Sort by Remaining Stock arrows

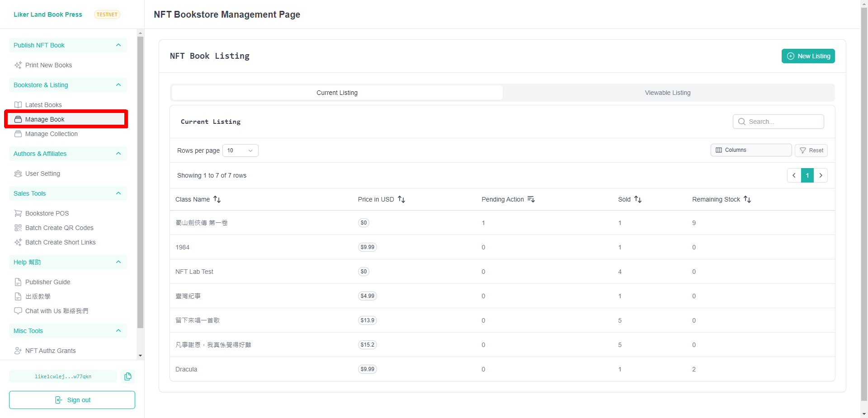[747, 199]
